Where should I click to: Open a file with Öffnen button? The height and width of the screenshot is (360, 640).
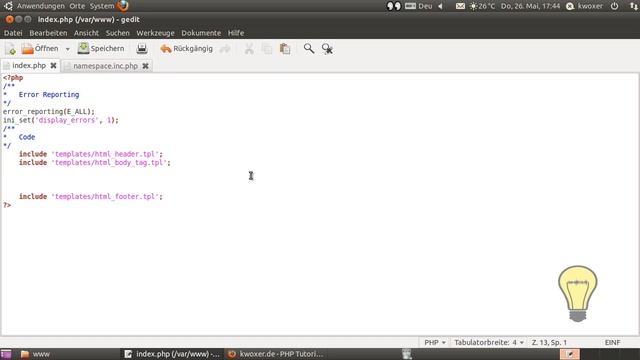click(x=40, y=49)
